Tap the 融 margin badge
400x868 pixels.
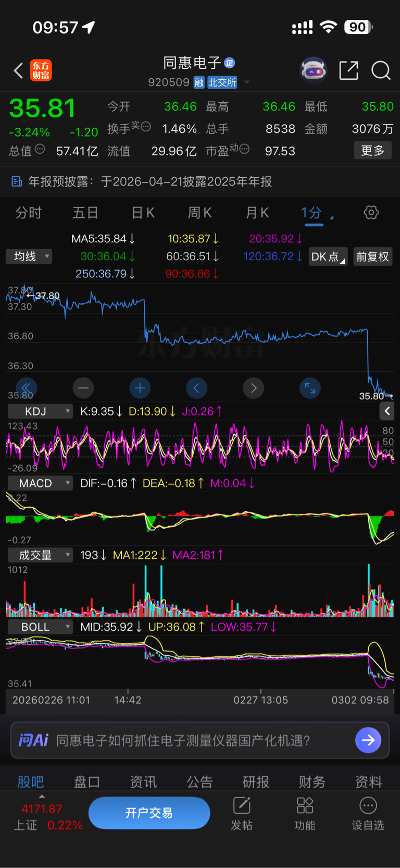click(199, 82)
